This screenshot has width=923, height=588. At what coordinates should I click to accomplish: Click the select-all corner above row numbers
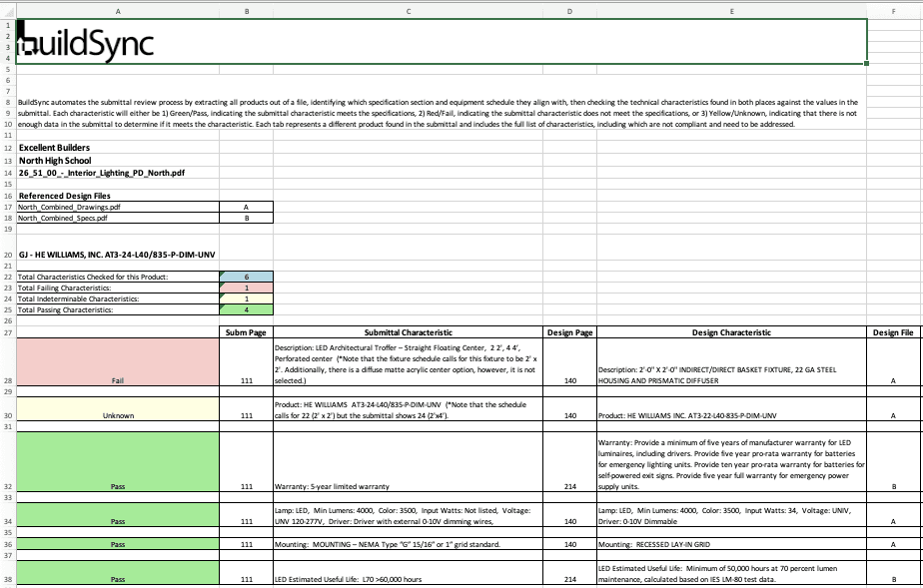pyautogui.click(x=7, y=12)
